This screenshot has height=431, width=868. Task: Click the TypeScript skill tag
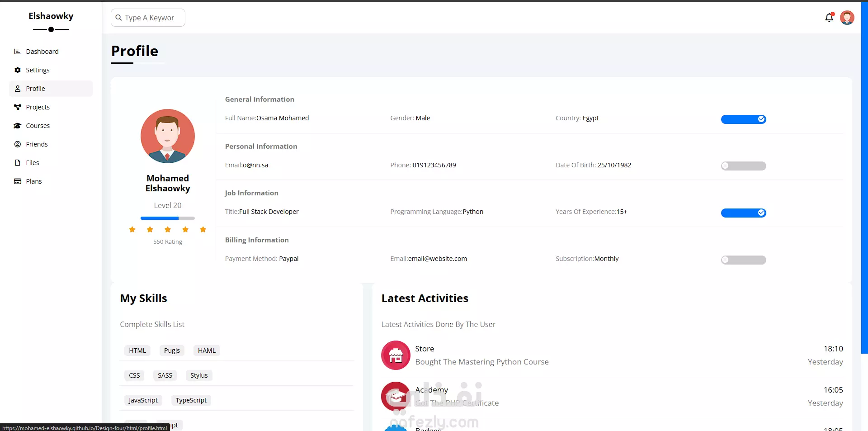coord(191,400)
